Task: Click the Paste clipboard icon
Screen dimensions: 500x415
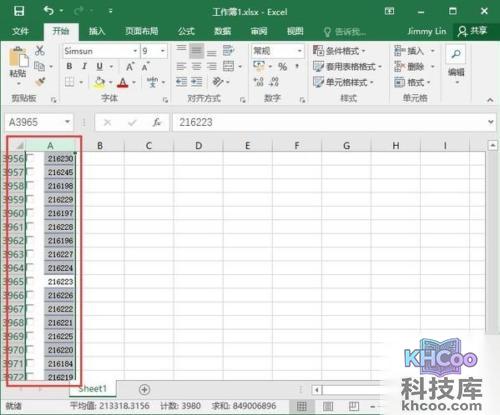Action: [x=19, y=57]
